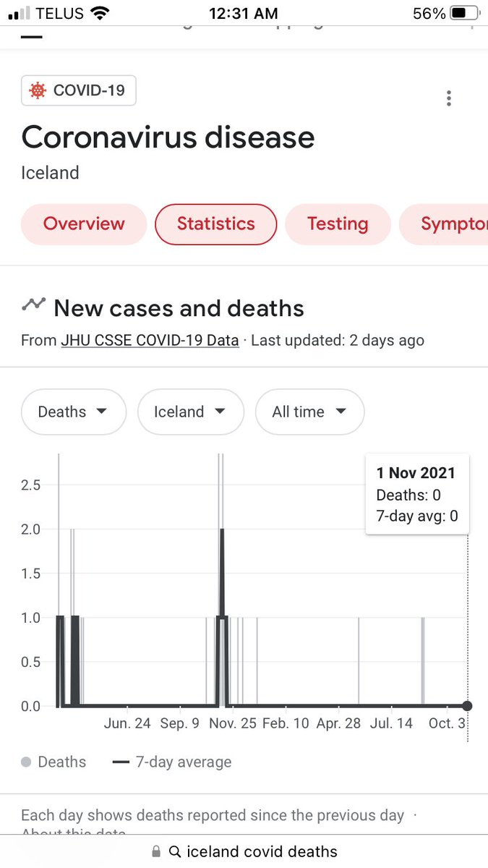
Task: Tap the Apr. 28 axis label
Action: coord(338,723)
